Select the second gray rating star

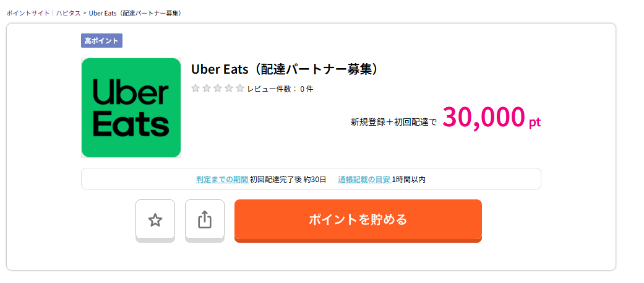[207, 88]
